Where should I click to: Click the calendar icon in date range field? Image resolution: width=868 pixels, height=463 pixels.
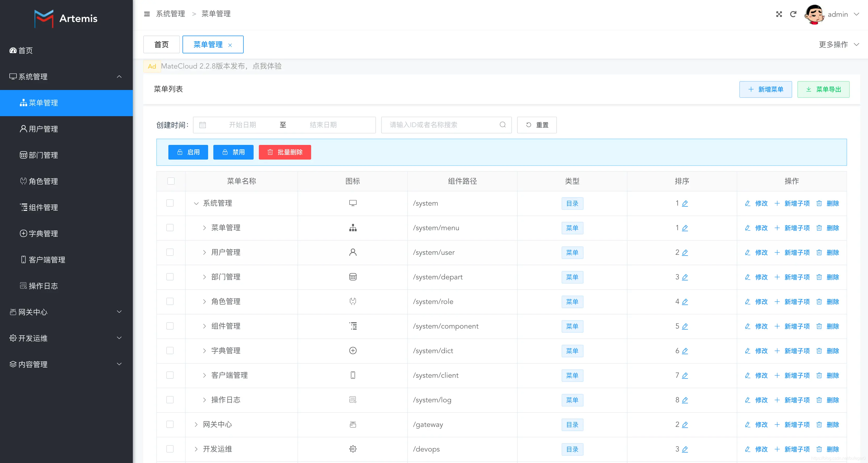(x=203, y=125)
